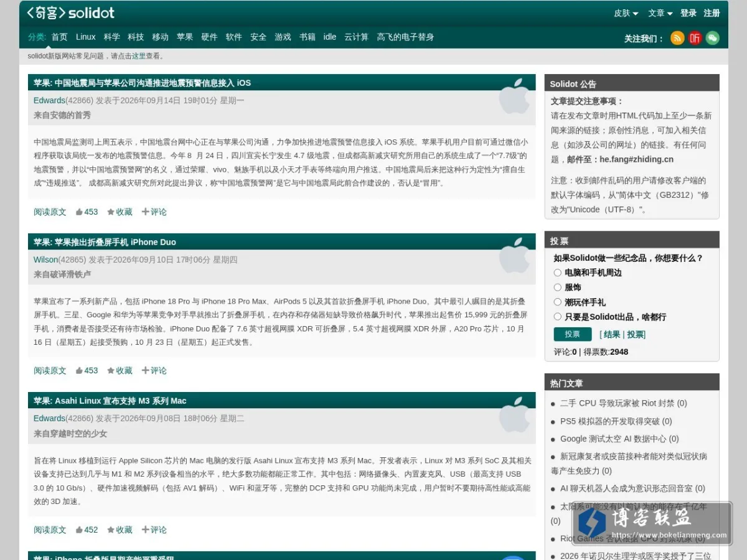
Task: Click Apple logo on iPhone Duo article
Action: tap(515, 255)
